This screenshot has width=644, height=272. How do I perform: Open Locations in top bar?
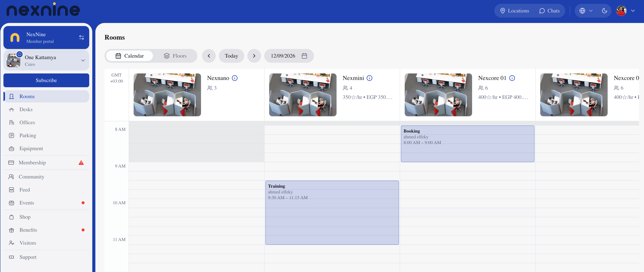515,11
